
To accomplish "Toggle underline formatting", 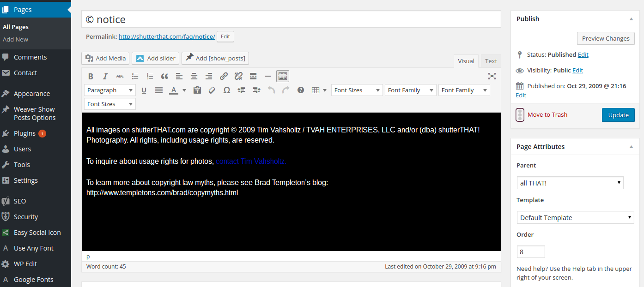I will coord(144,90).
